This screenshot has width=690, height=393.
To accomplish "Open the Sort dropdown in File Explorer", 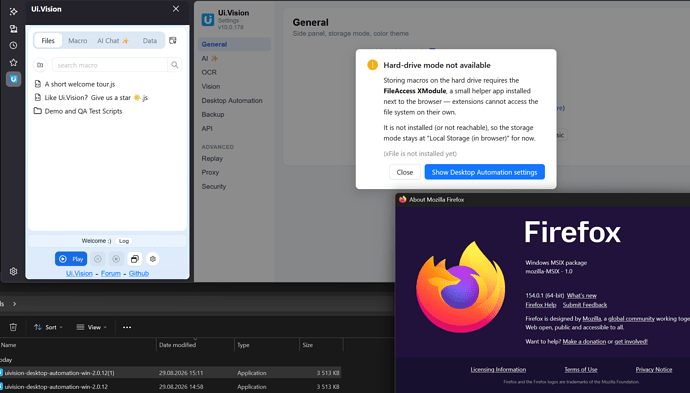I will (48, 327).
